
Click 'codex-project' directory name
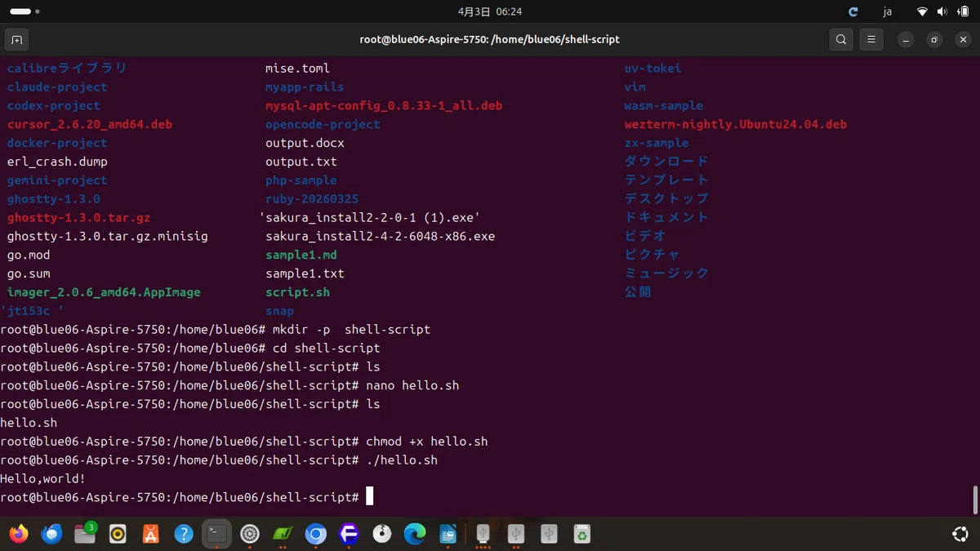pos(54,106)
